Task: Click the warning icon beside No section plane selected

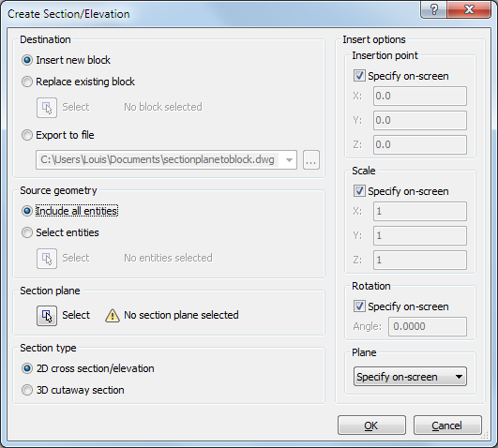Action: (113, 316)
